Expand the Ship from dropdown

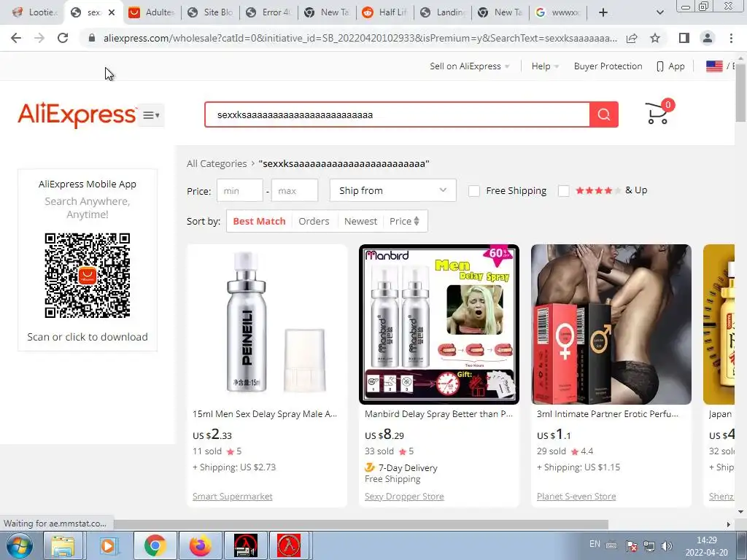[x=392, y=190]
